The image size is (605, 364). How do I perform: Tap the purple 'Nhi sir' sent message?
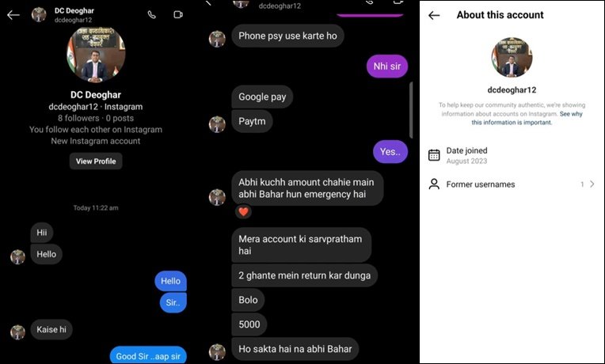(x=387, y=66)
